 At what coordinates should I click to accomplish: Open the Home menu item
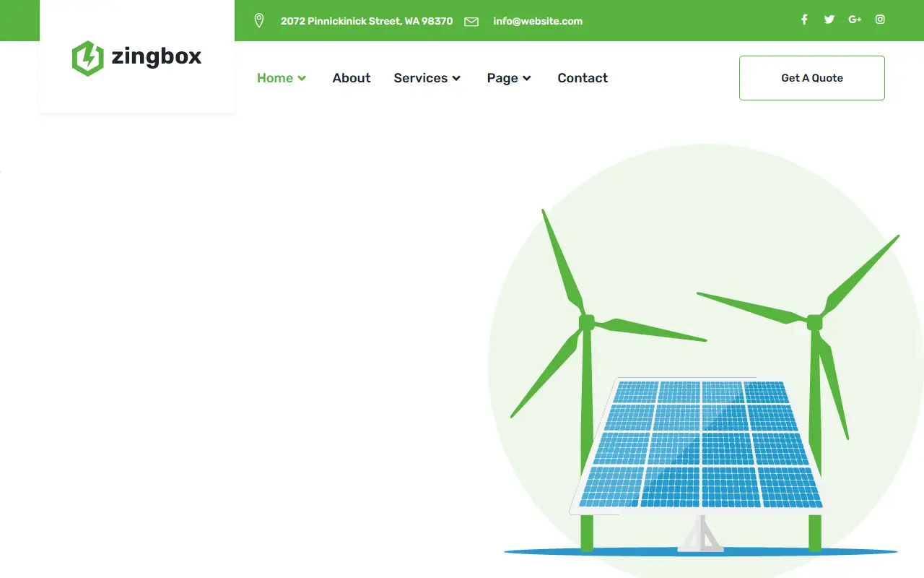(275, 78)
